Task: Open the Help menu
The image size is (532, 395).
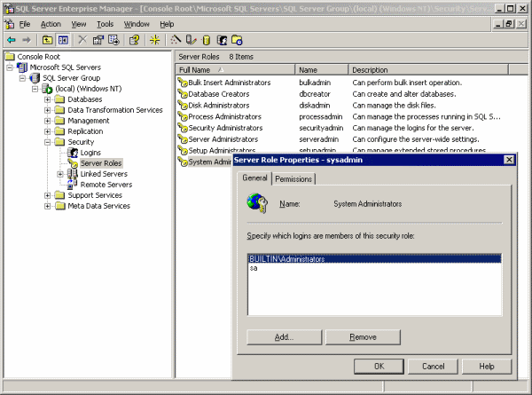Action: (x=167, y=24)
